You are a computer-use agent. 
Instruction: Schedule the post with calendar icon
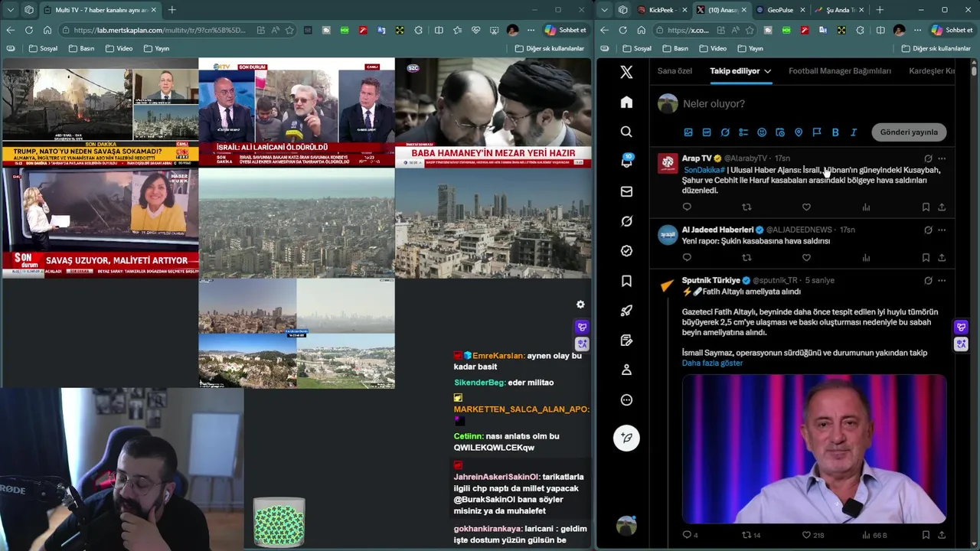[x=780, y=132]
